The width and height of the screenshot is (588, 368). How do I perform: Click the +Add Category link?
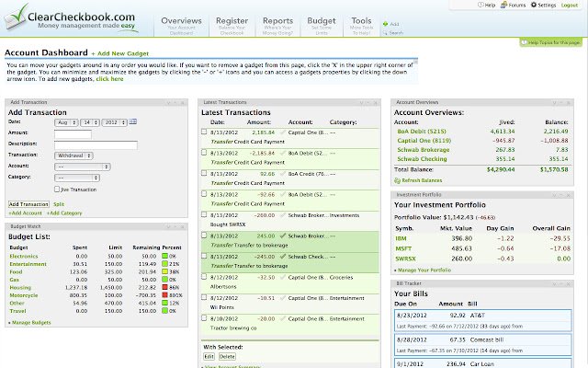pos(64,213)
